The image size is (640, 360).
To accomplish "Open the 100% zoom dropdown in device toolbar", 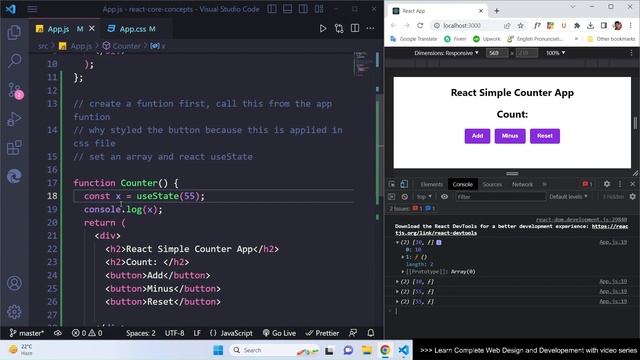I will (556, 53).
